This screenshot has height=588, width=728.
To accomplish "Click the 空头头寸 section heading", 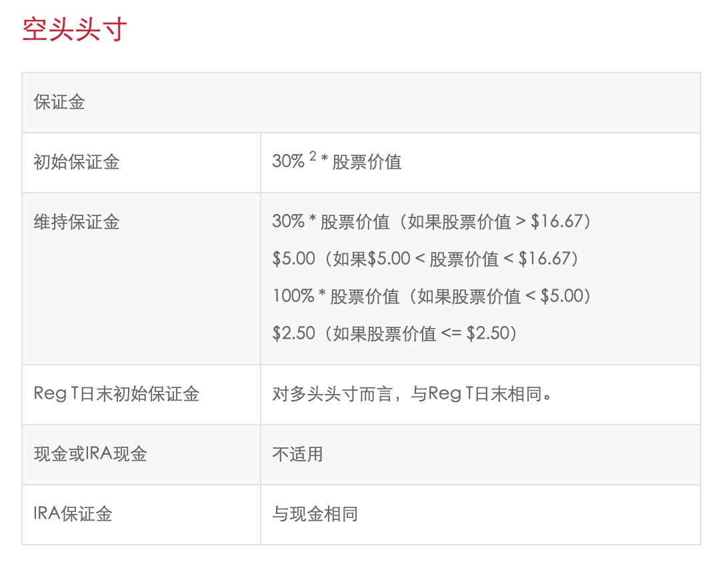I will [x=74, y=31].
